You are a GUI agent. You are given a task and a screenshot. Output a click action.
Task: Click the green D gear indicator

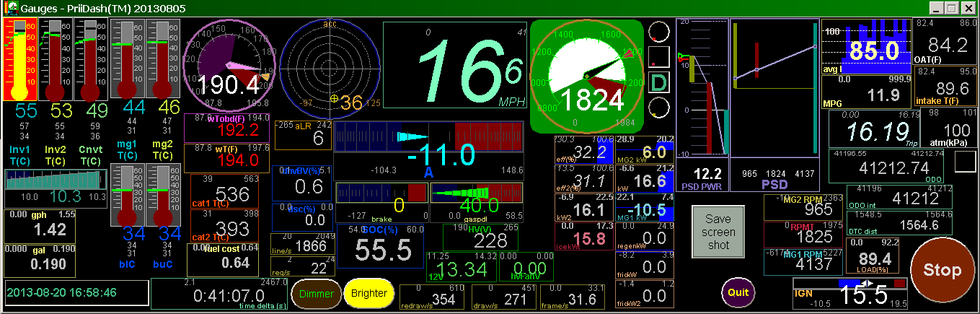click(658, 82)
